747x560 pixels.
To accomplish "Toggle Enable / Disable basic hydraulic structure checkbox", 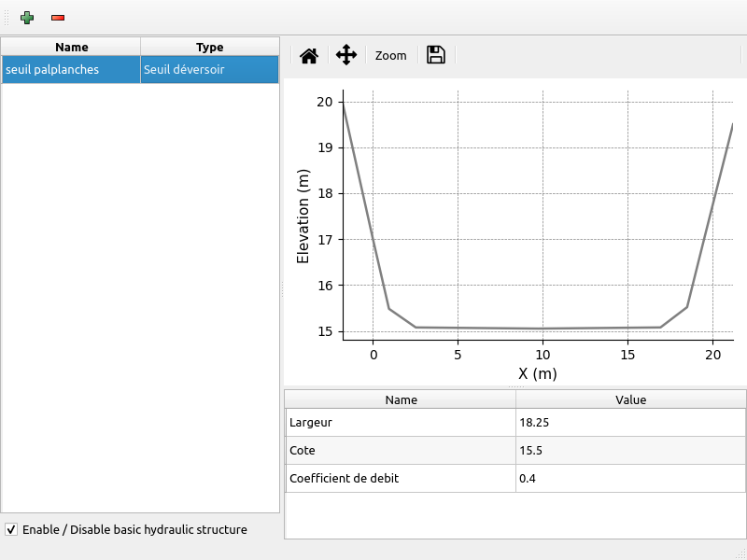I will tap(11, 529).
